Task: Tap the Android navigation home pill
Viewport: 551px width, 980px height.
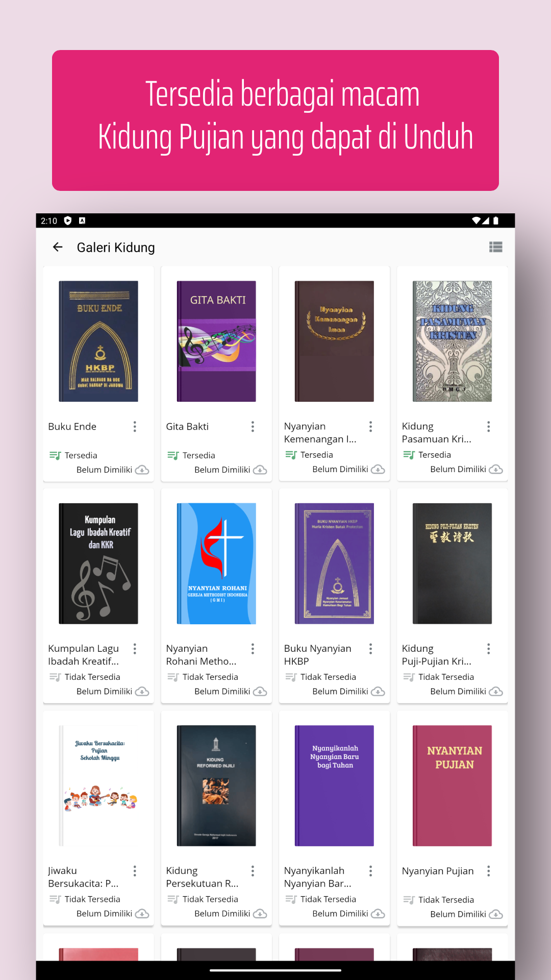Action: 275,970
